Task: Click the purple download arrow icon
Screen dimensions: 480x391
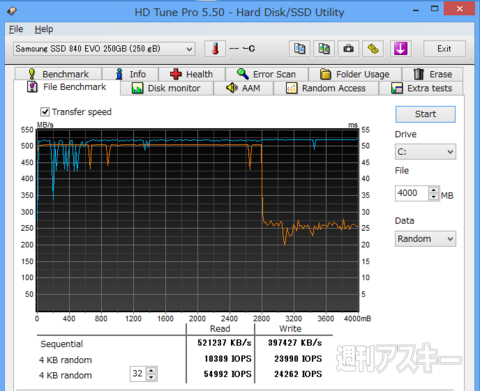Action: tap(400, 49)
